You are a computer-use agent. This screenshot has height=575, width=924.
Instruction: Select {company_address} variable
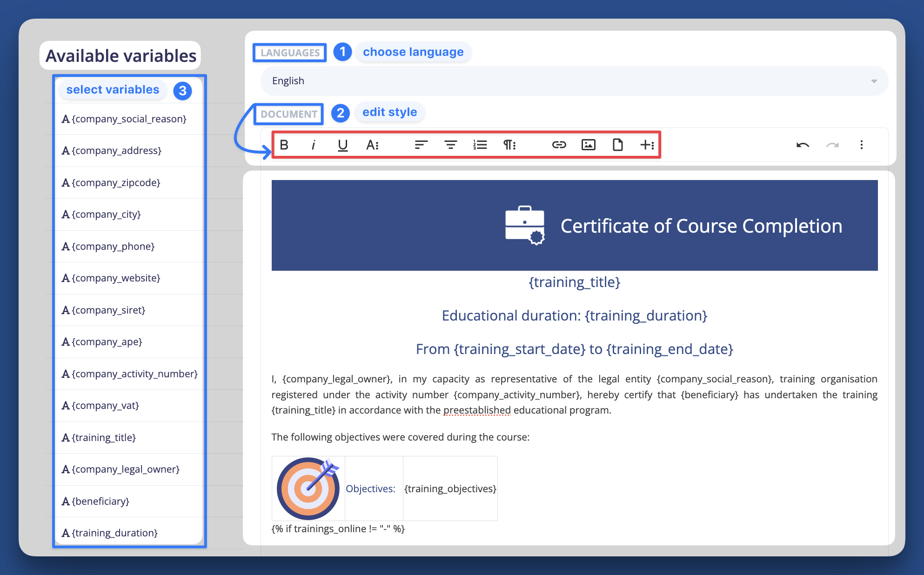116,151
